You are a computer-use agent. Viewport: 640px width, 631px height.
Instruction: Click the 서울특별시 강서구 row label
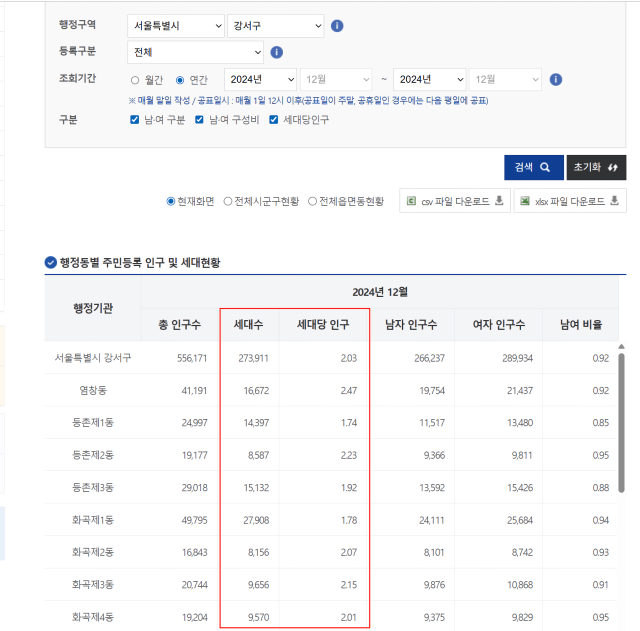[x=93, y=358]
